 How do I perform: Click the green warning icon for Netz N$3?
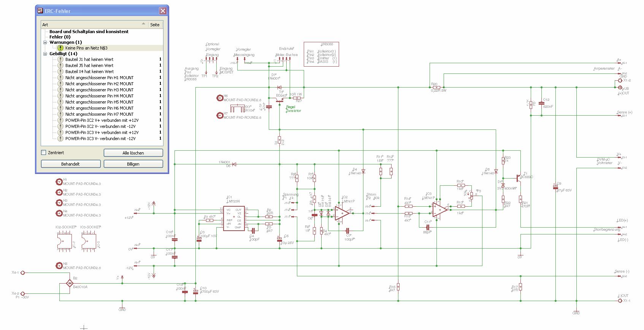(60, 48)
